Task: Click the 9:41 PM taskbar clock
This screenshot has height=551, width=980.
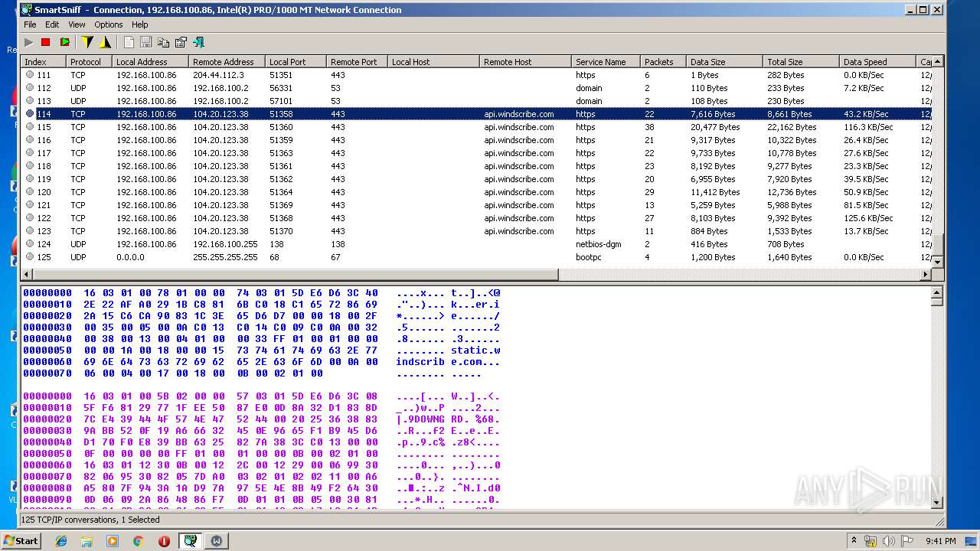Action: click(940, 541)
